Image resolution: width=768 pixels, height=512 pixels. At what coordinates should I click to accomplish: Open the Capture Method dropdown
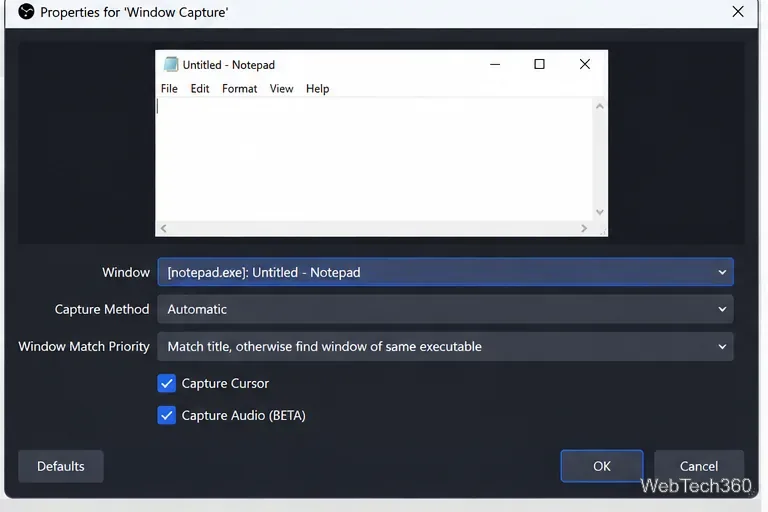445,309
